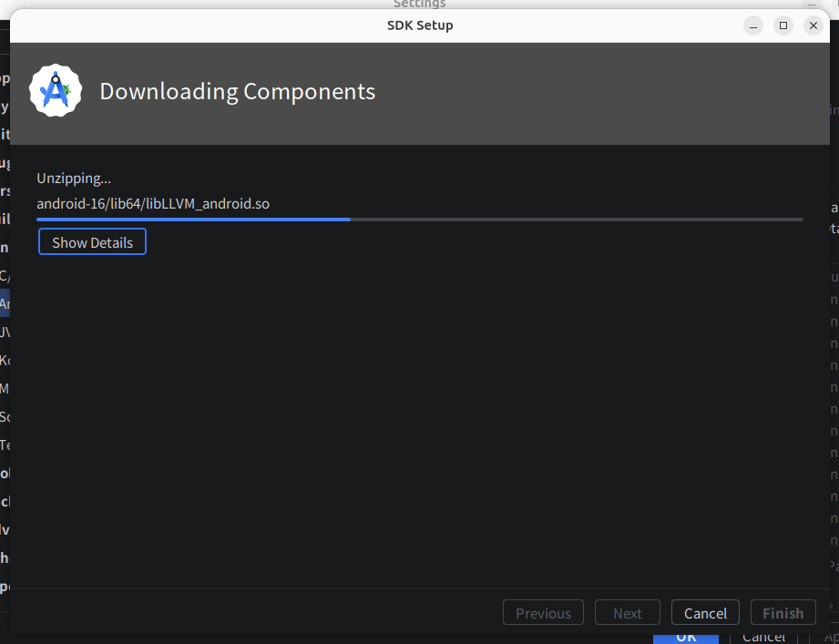Close the SDK Setup dialog with X
Image resolution: width=839 pixels, height=644 pixels.
813,26
